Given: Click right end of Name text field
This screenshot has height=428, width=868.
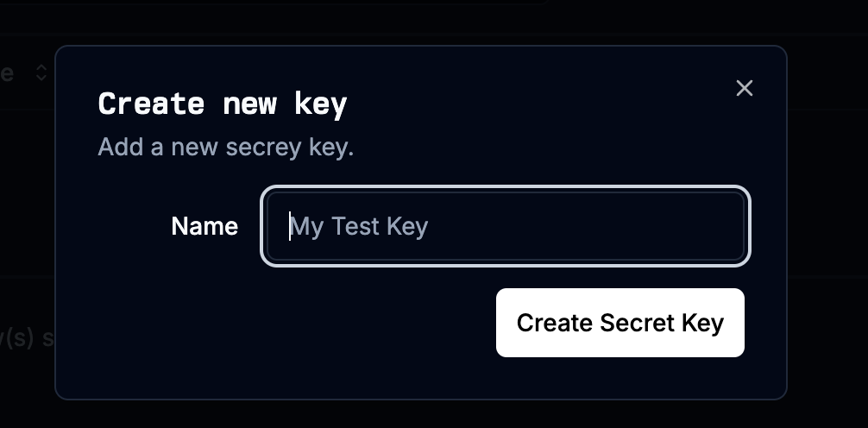Looking at the screenshot, I should [x=725, y=226].
